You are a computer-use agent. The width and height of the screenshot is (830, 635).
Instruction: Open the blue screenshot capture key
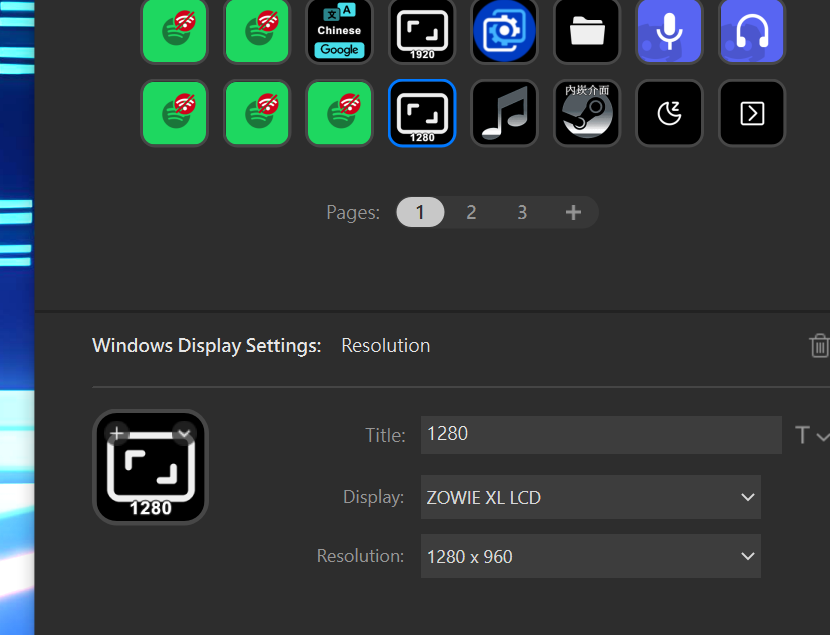click(504, 31)
